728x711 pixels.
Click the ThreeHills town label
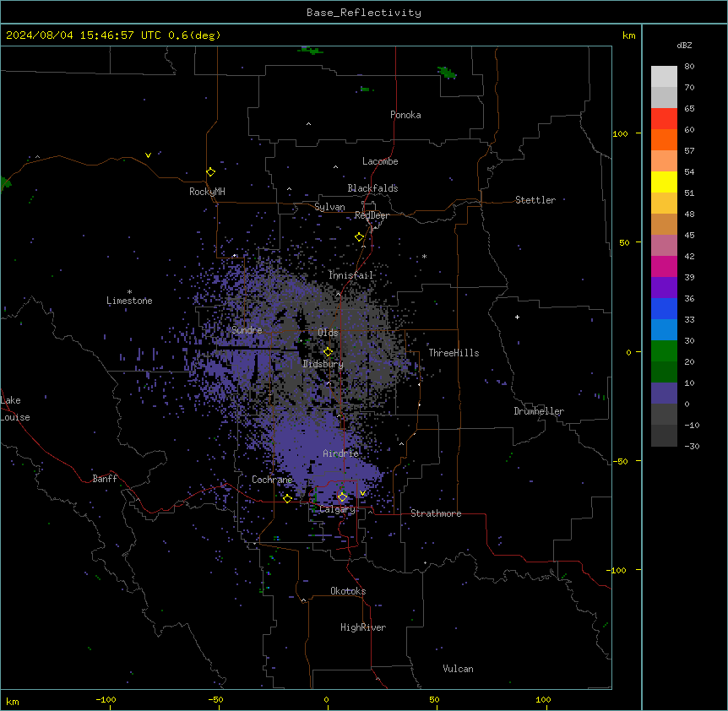(x=454, y=353)
